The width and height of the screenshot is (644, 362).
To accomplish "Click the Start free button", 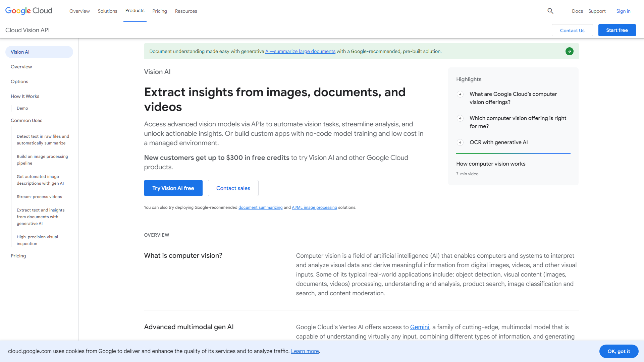I will tap(617, 30).
